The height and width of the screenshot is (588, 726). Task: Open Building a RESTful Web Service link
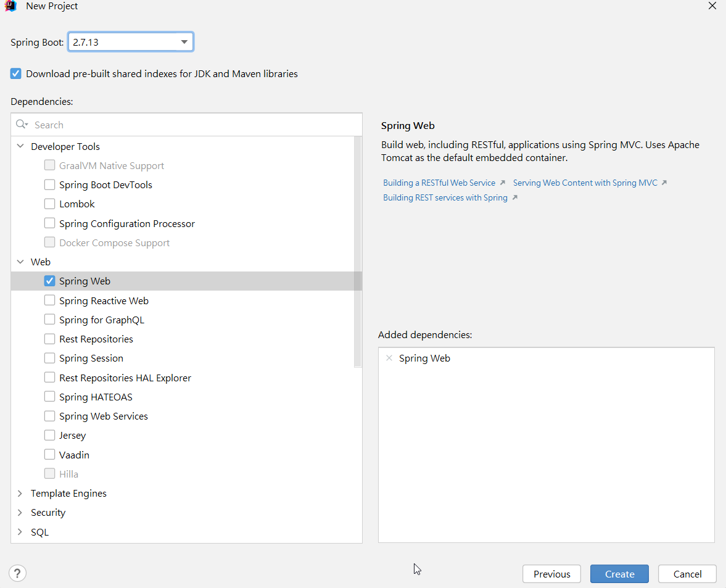(x=439, y=183)
